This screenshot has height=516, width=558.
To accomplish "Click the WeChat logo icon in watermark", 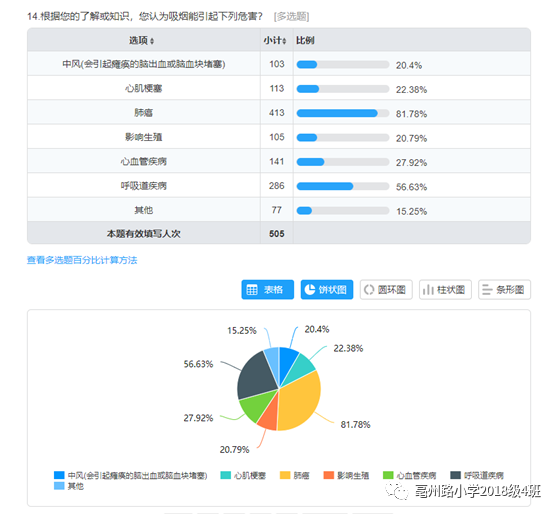I will [x=397, y=491].
